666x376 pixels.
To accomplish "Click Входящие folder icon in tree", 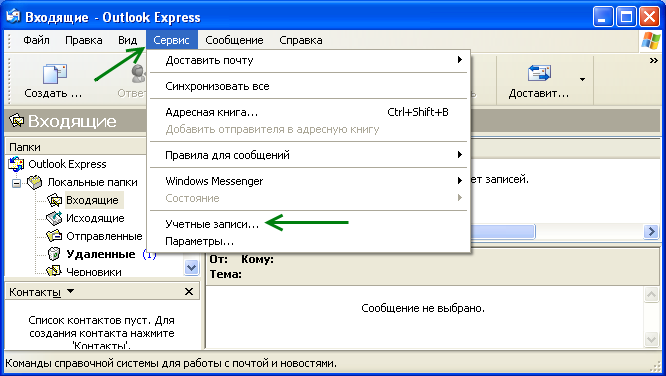I will 54,200.
